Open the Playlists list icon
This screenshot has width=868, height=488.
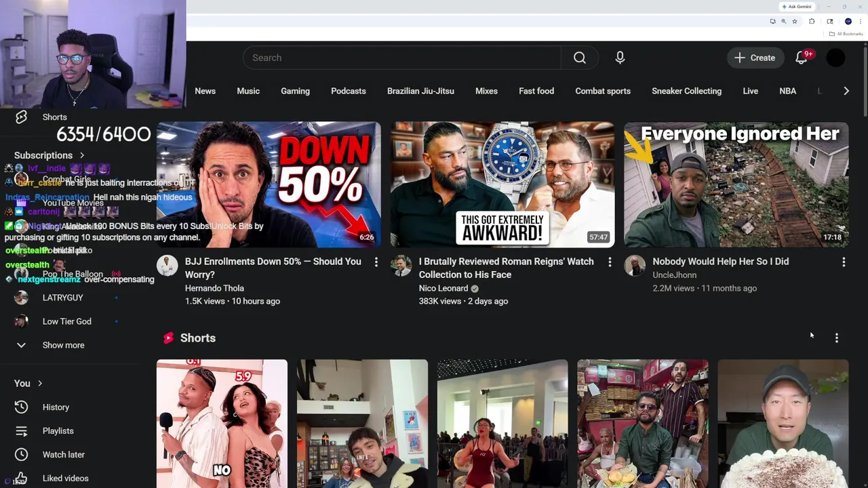[x=21, y=431]
